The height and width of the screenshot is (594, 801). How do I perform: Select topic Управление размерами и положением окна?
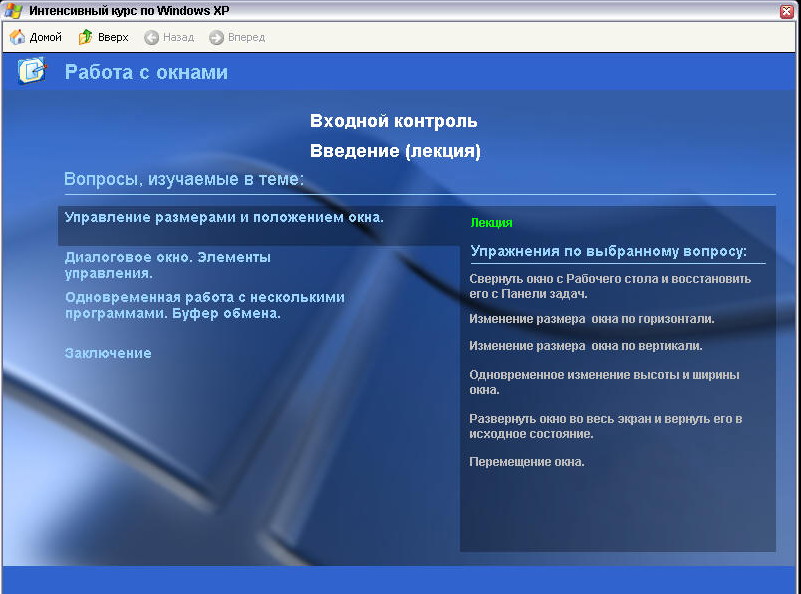[224, 217]
